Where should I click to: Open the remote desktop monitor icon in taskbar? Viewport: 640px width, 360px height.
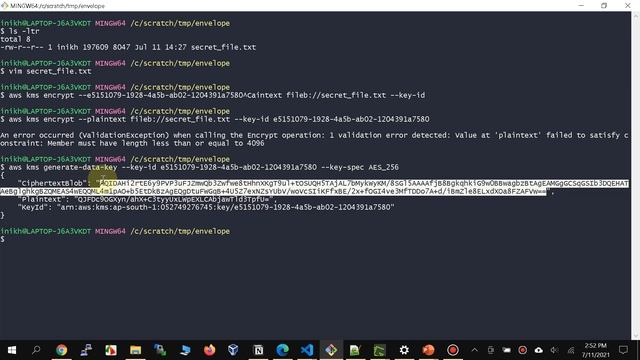pos(185,350)
